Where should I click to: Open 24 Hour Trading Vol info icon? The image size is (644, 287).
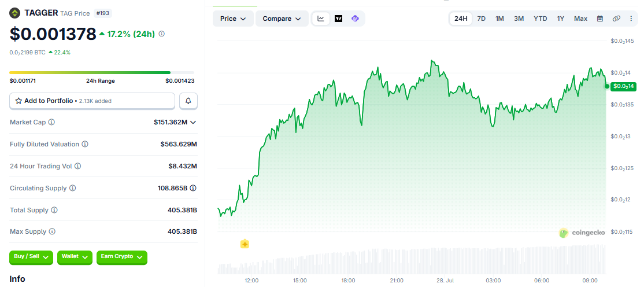(x=77, y=166)
